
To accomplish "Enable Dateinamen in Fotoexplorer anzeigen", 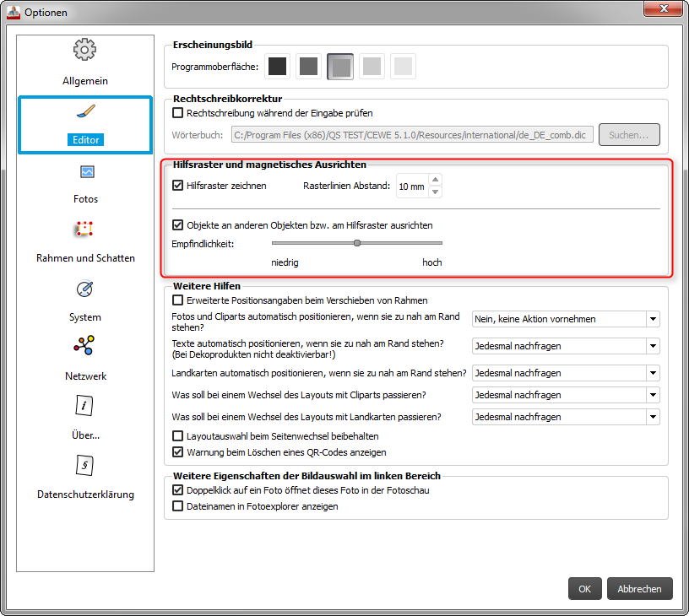I will click(x=178, y=506).
